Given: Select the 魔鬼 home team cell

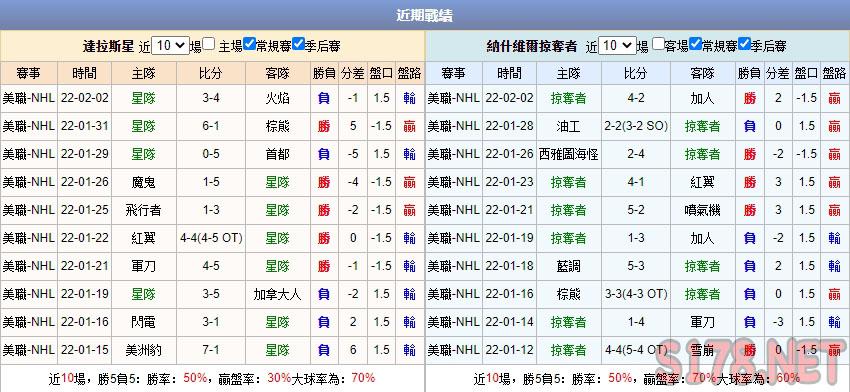Looking at the screenshot, I should click(144, 182).
